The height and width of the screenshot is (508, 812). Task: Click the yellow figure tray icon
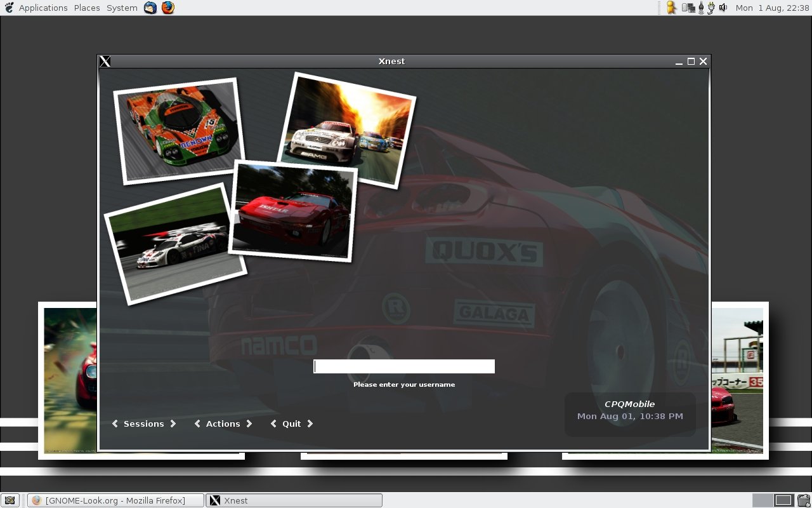(x=671, y=8)
